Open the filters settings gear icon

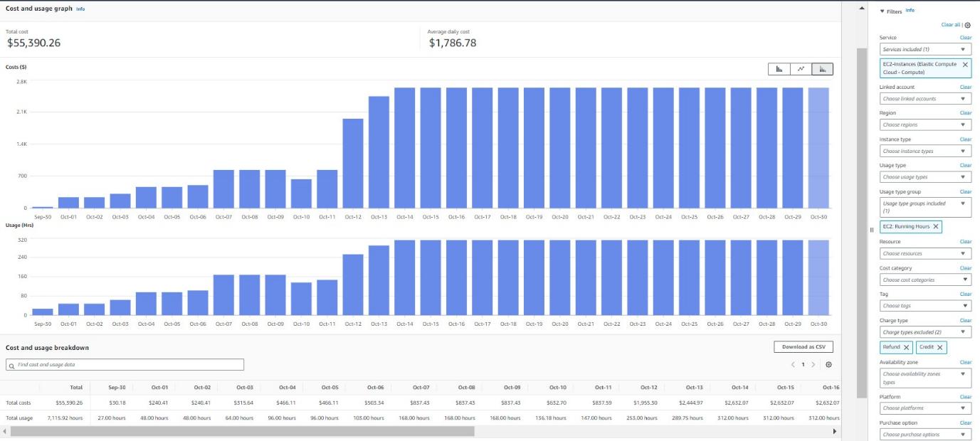[x=967, y=25]
